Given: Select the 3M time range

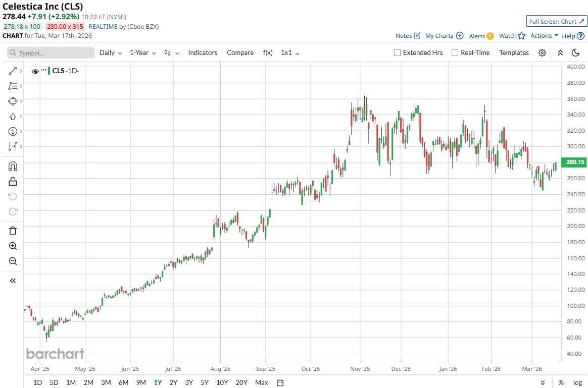Looking at the screenshot, I should click(106, 382).
